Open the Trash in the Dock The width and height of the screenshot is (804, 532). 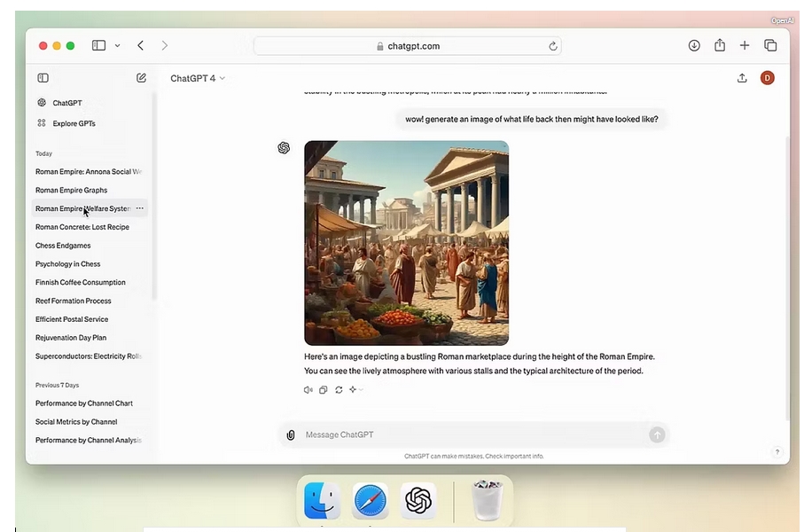point(488,500)
